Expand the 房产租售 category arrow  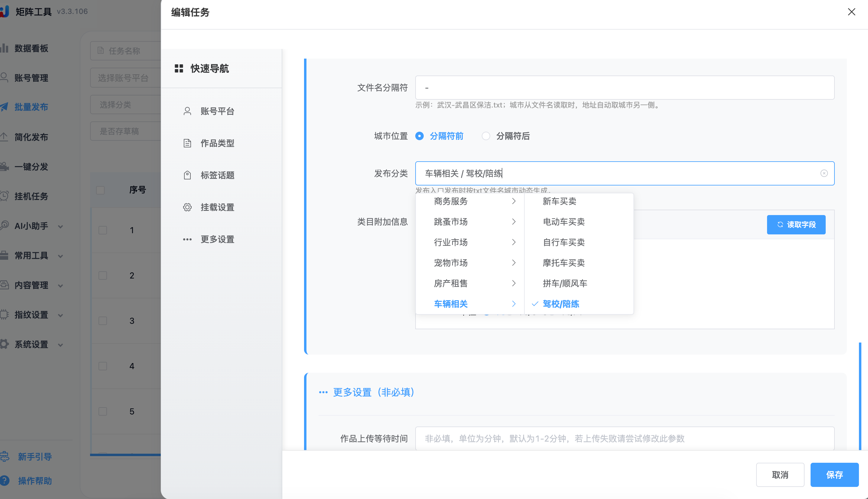[x=513, y=283]
